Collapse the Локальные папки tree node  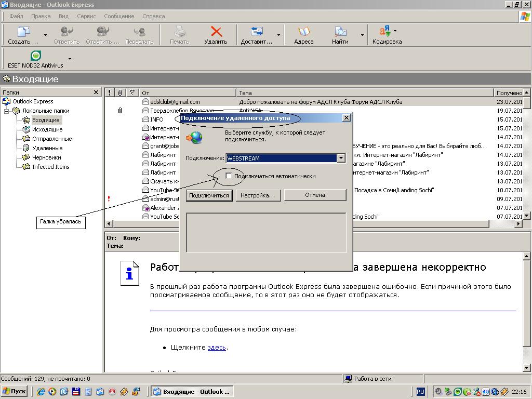(7, 111)
